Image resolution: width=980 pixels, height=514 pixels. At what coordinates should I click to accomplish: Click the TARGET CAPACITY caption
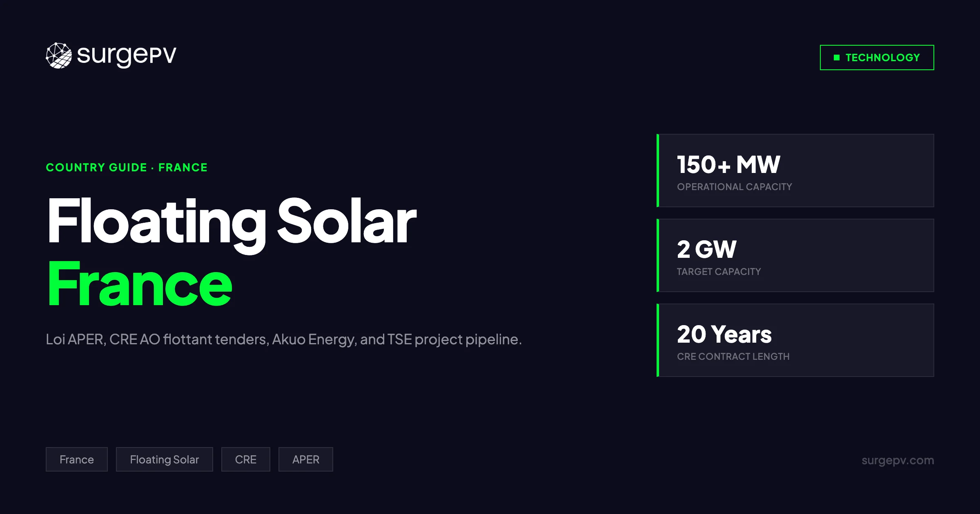719,272
